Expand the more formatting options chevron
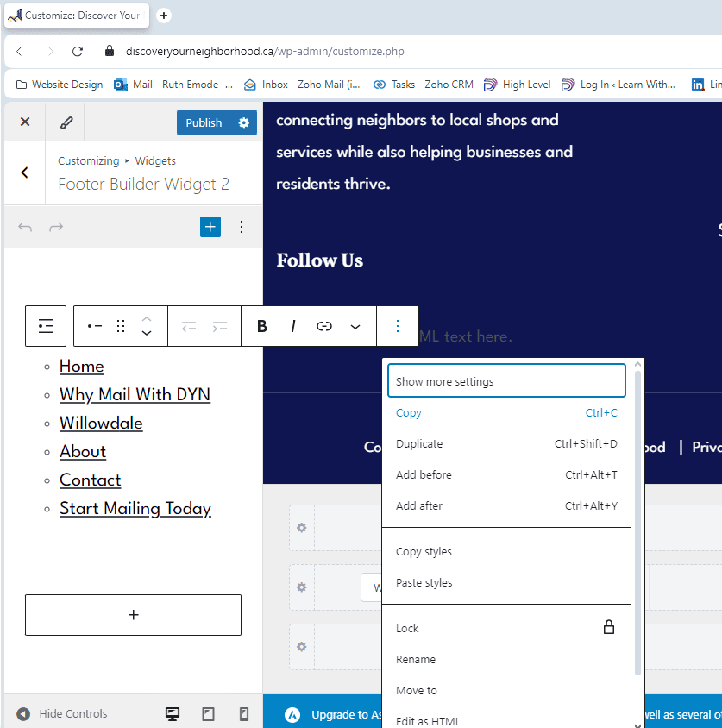722x728 pixels. 355,326
